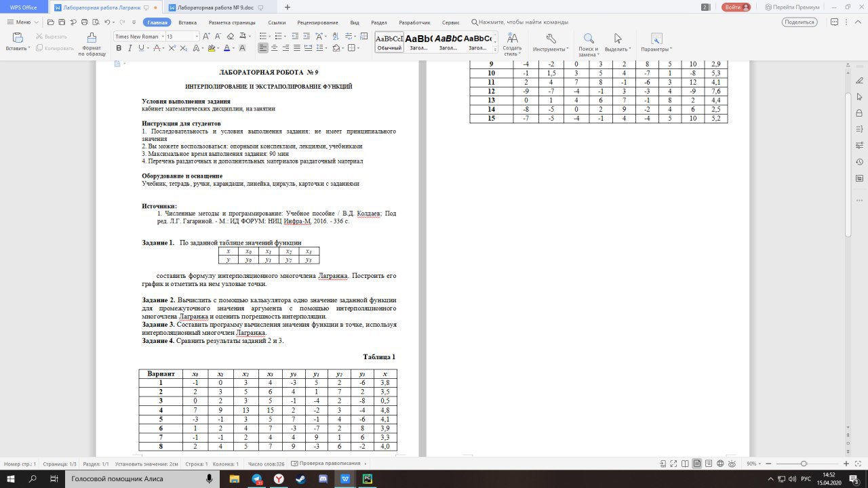Click the Undo arrow icon
This screenshot has height=488, width=868.
[107, 22]
